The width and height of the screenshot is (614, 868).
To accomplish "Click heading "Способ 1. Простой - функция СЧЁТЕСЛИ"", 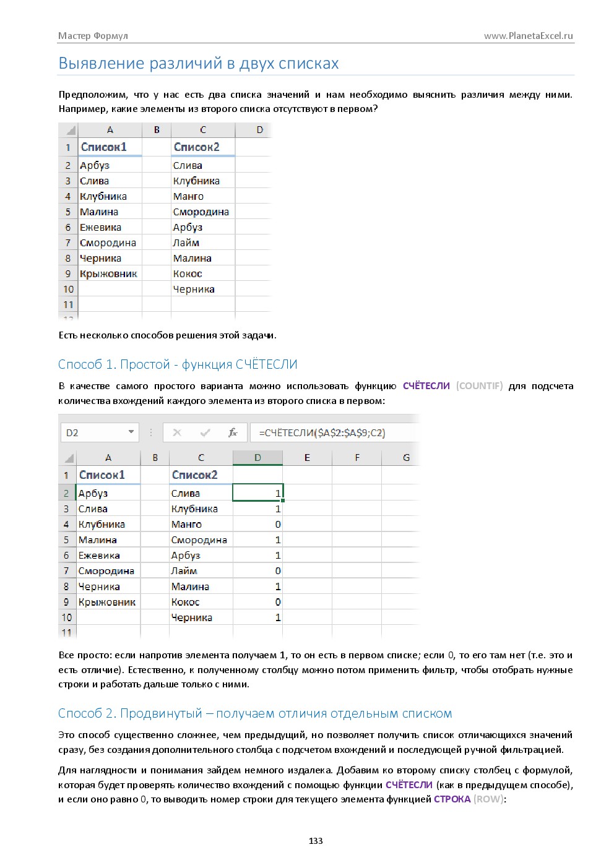I will pyautogui.click(x=178, y=364).
